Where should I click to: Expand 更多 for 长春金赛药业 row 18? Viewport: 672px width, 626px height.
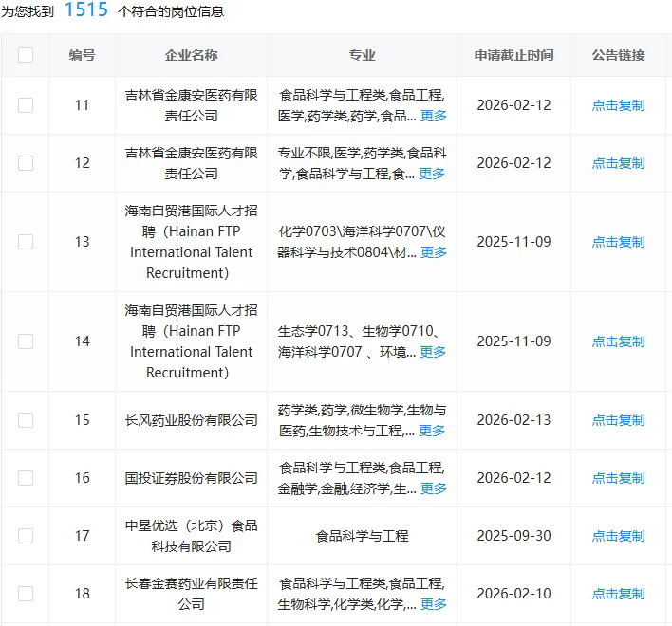click(x=433, y=604)
